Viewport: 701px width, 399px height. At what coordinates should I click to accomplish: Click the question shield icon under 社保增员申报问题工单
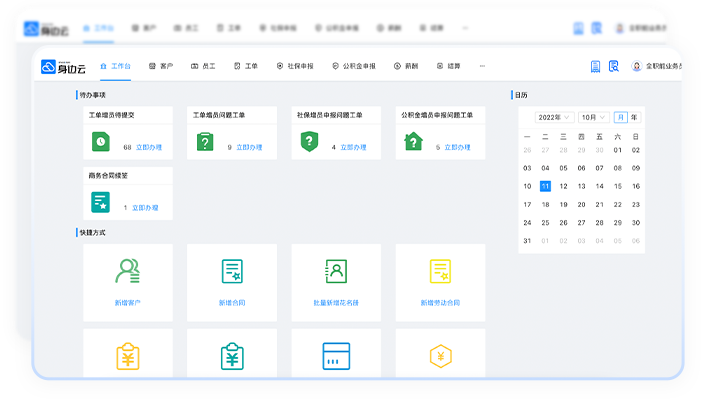[x=309, y=142]
